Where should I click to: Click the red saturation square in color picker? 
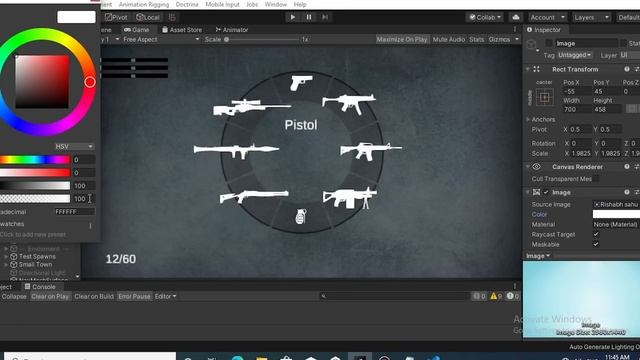point(42,82)
